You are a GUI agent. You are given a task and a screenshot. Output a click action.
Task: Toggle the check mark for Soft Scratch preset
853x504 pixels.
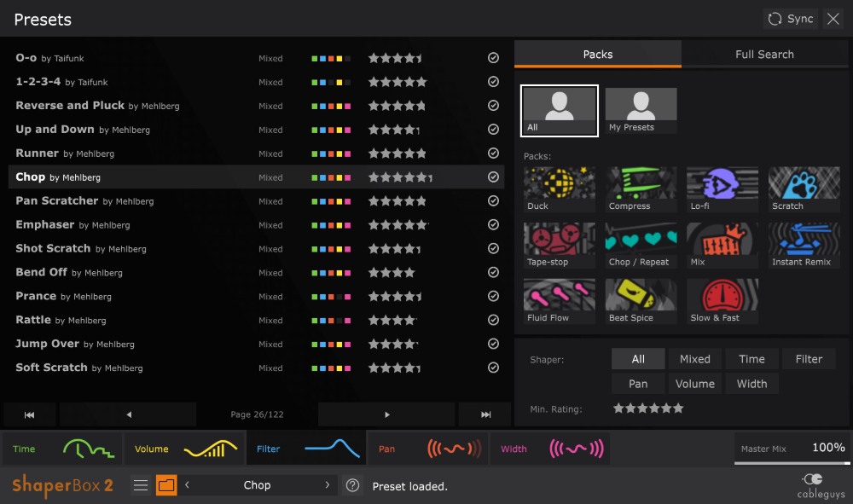pos(493,368)
